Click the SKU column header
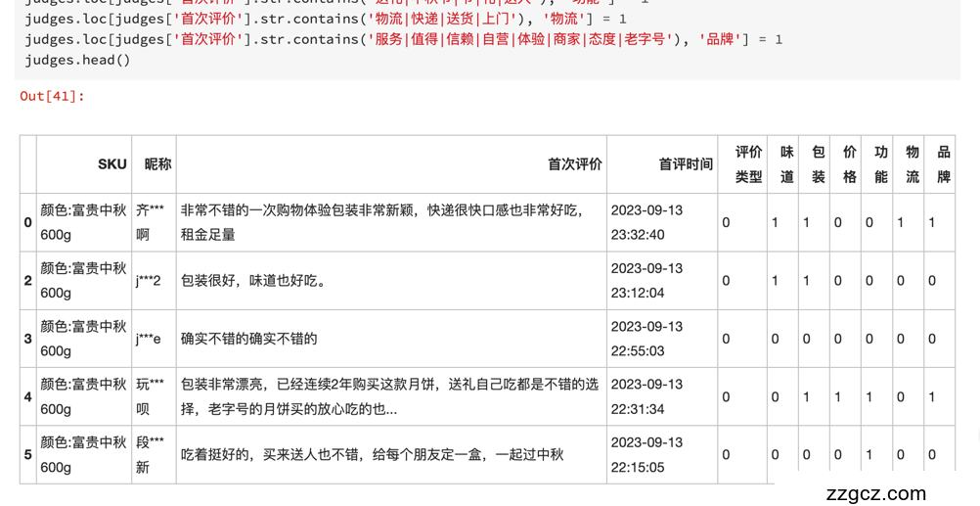Image resolution: width=980 pixels, height=506 pixels. [111, 164]
